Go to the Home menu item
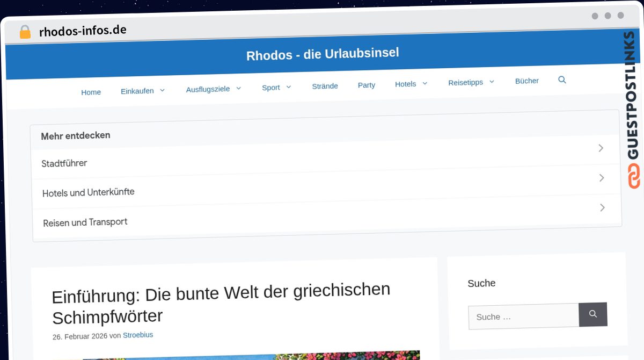 91,92
